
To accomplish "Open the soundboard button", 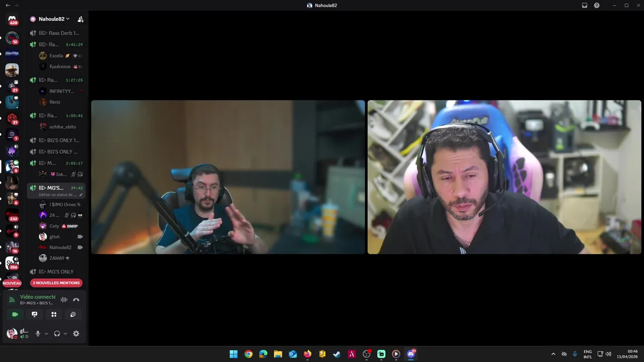I will pyautogui.click(x=73, y=314).
